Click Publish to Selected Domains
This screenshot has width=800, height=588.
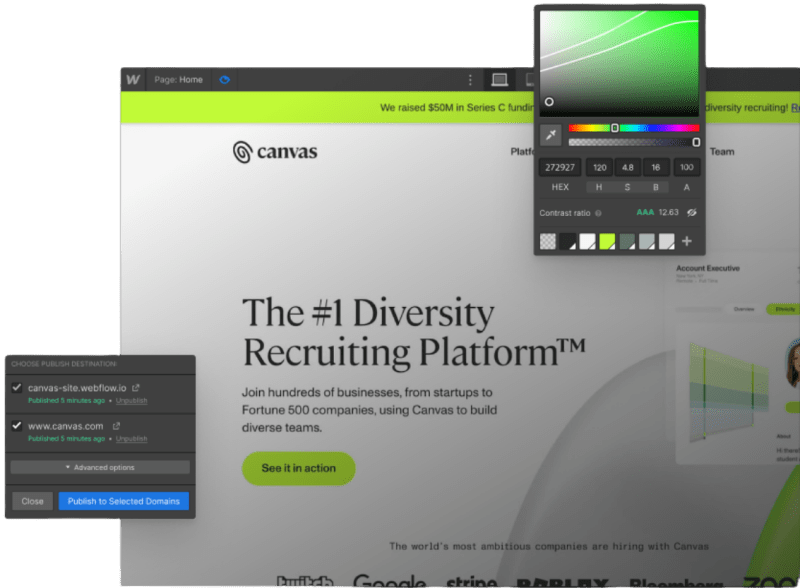(x=123, y=501)
